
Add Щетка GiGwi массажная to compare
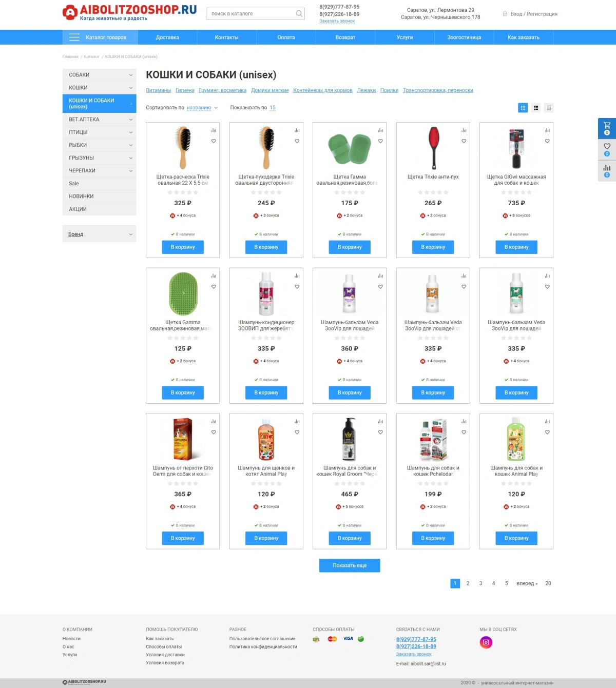pyautogui.click(x=547, y=130)
